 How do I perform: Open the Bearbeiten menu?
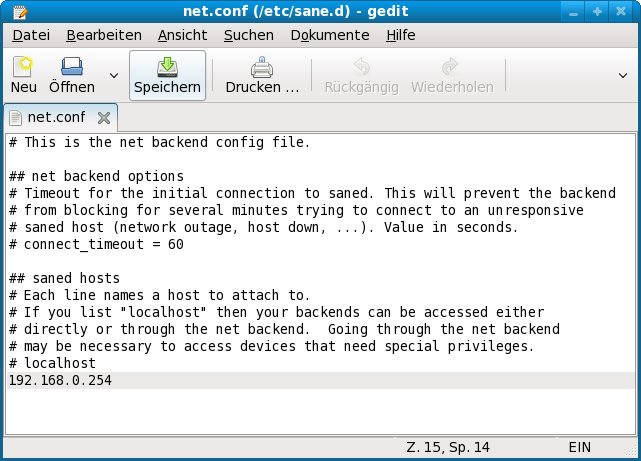click(104, 35)
